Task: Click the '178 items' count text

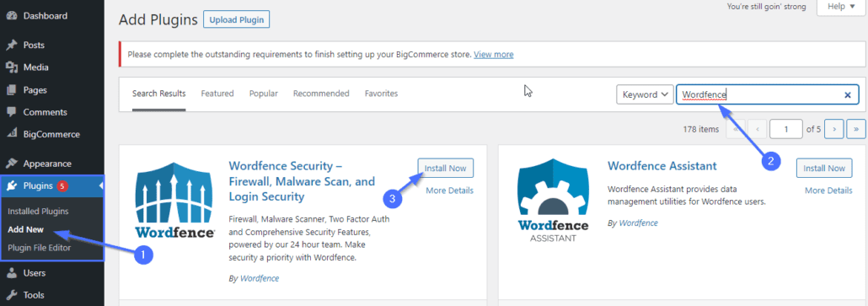Action: [701, 129]
